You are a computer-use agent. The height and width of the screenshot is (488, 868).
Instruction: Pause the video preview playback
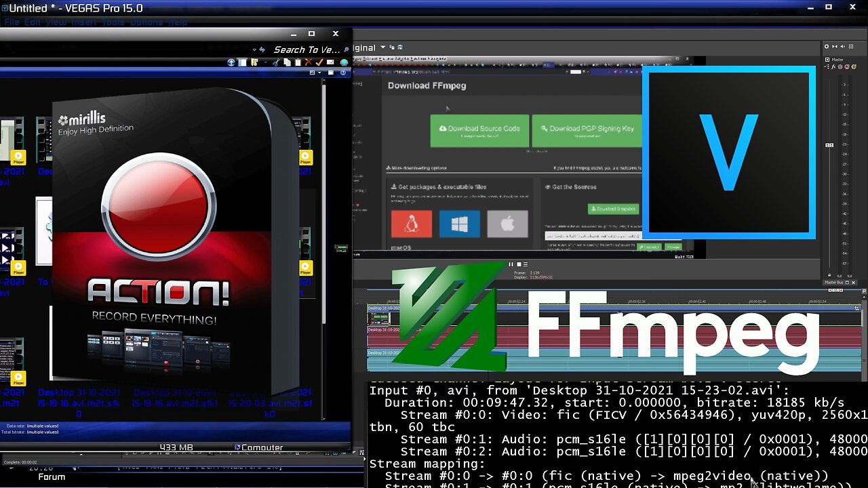511,264
